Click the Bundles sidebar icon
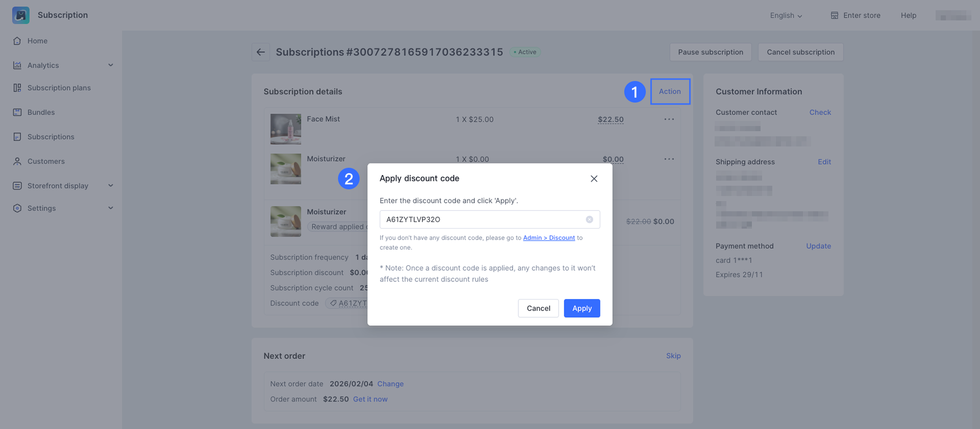 (x=17, y=112)
